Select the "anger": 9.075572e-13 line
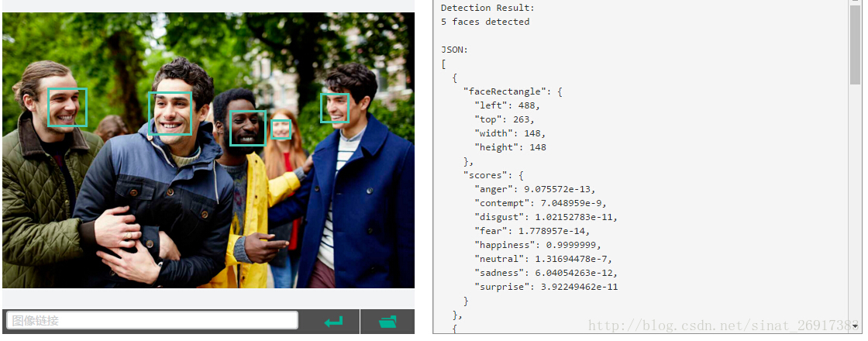 point(535,189)
